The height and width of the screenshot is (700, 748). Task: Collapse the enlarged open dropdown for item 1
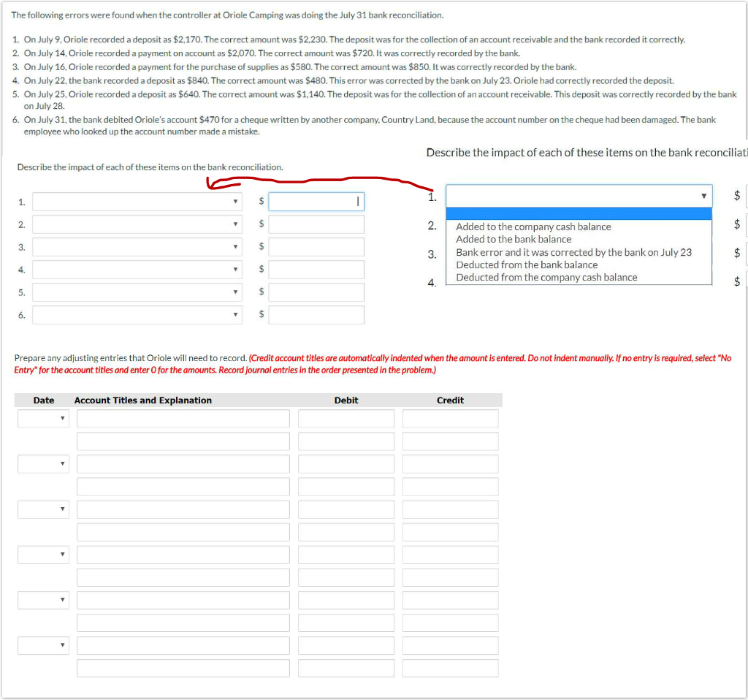click(x=579, y=196)
